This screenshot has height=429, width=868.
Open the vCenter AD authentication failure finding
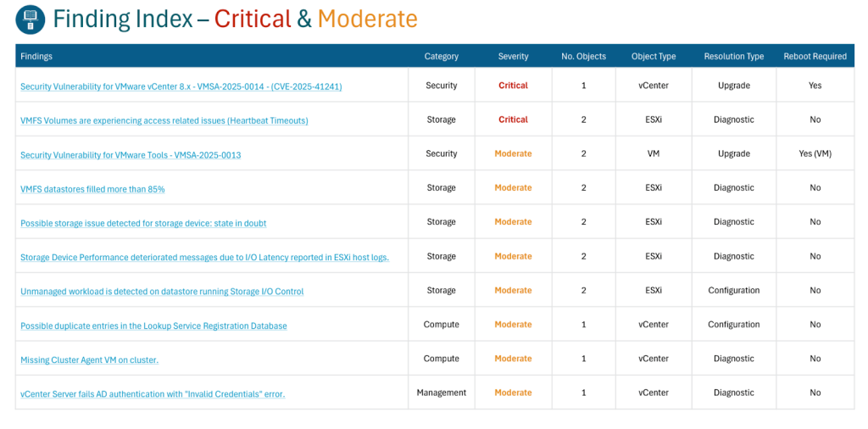pyautogui.click(x=153, y=394)
